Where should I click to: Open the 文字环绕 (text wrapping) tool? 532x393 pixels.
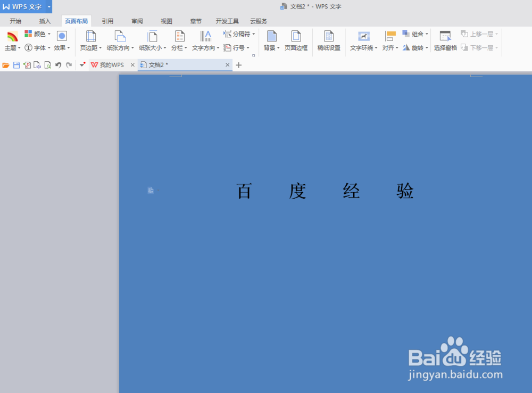[363, 40]
